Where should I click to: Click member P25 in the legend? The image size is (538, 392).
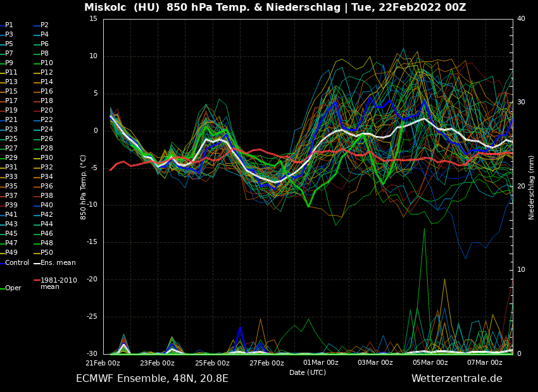pos(11,139)
